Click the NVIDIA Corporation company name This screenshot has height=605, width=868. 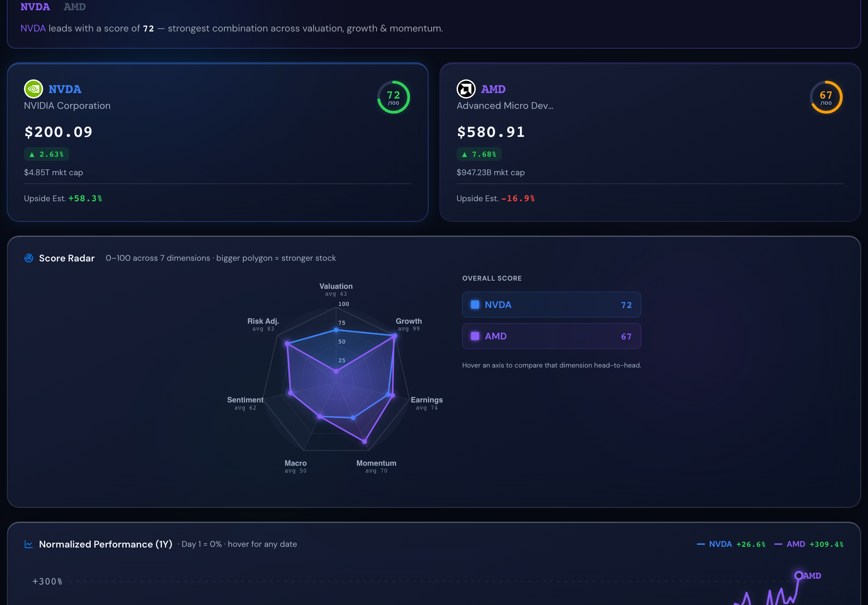[67, 106]
